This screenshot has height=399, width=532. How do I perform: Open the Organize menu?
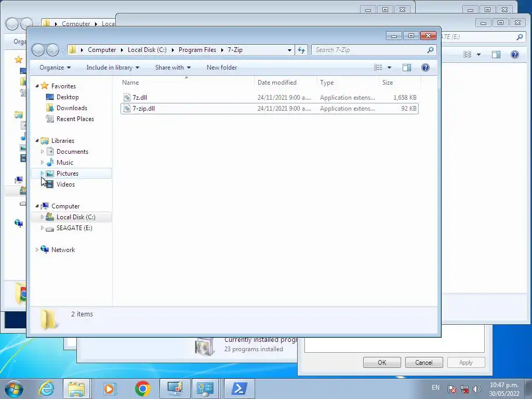click(55, 68)
